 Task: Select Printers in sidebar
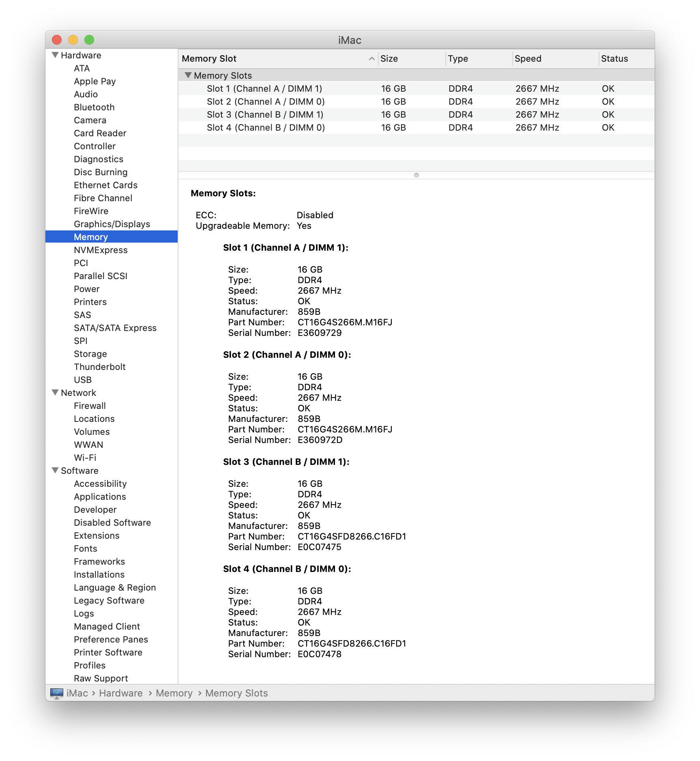click(x=90, y=302)
